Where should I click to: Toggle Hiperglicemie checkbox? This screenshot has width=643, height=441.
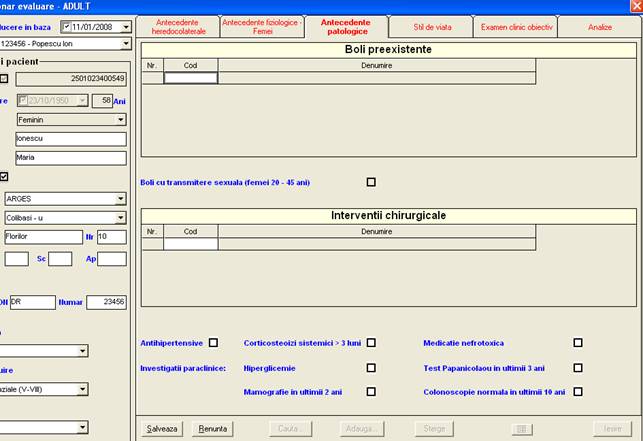[371, 367]
